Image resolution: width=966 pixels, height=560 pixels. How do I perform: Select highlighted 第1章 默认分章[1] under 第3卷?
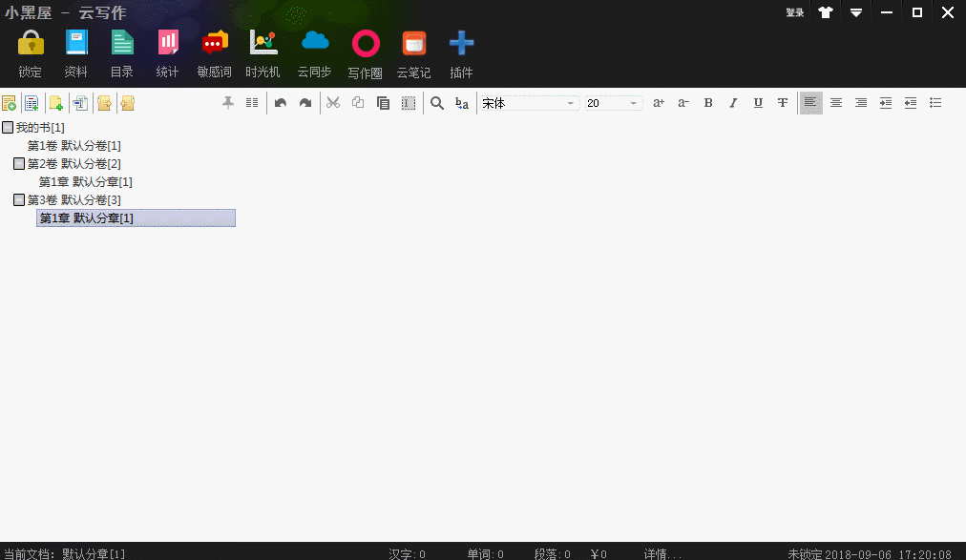[136, 218]
